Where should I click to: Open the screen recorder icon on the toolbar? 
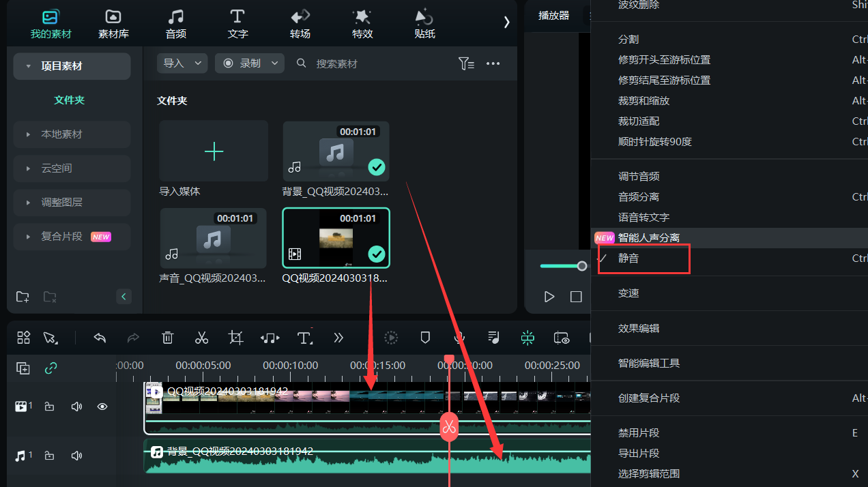561,338
